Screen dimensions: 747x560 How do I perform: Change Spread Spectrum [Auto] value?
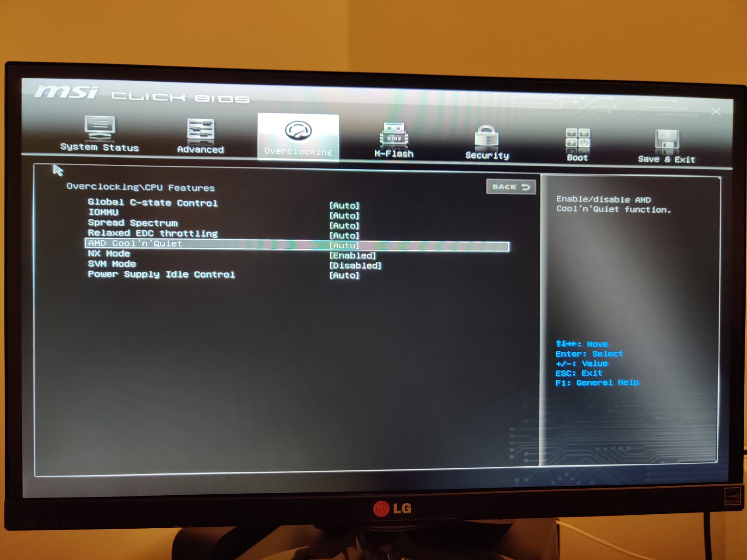click(345, 225)
